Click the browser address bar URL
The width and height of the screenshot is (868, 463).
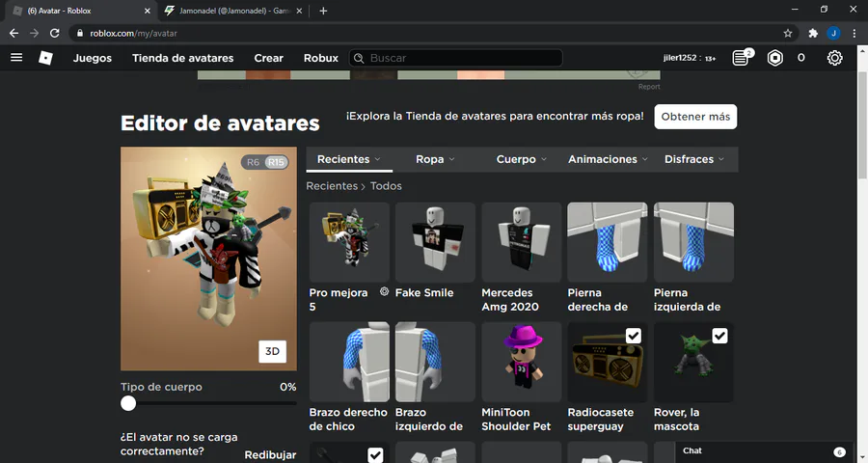pos(133,33)
